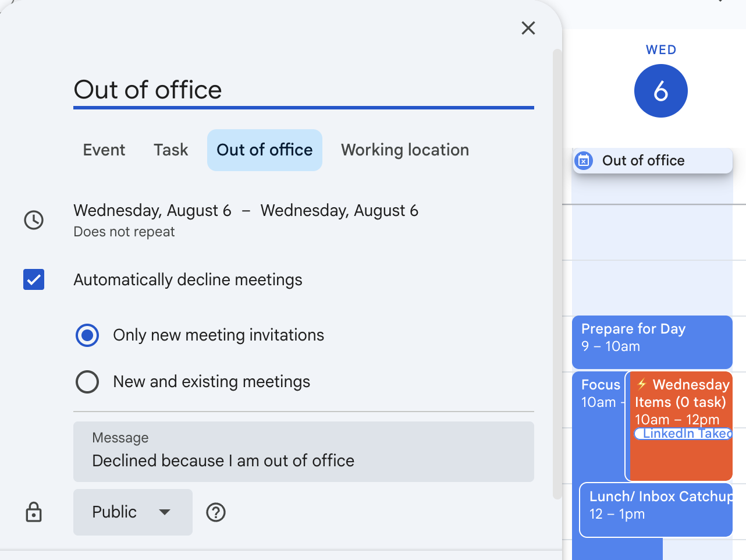This screenshot has width=746, height=560.
Task: Click the dialog vertical scrollbar
Action: coord(557,274)
